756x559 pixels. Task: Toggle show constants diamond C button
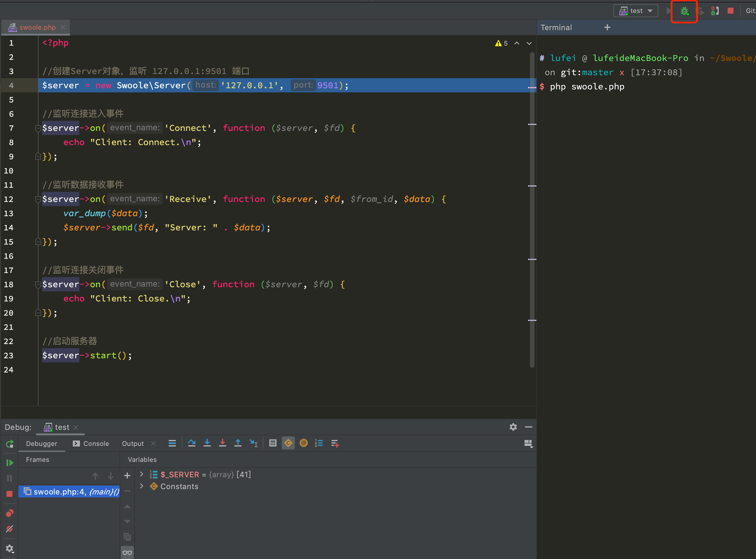click(x=288, y=443)
